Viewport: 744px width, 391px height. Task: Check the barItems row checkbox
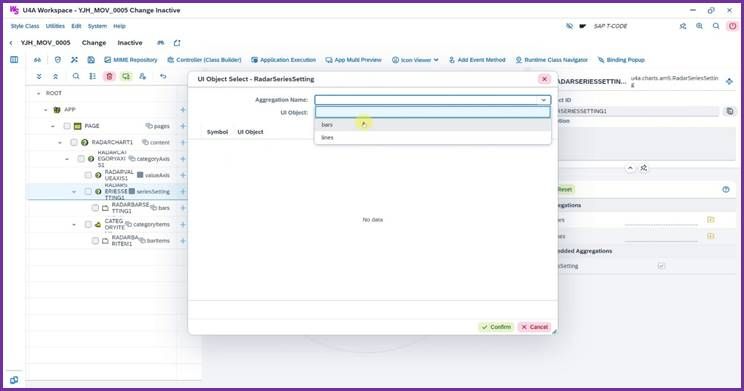coord(95,241)
